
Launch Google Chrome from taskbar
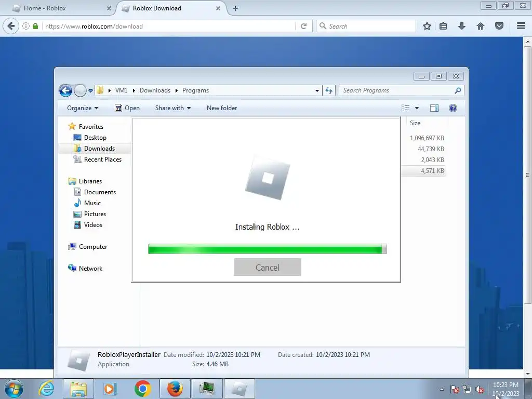click(142, 389)
